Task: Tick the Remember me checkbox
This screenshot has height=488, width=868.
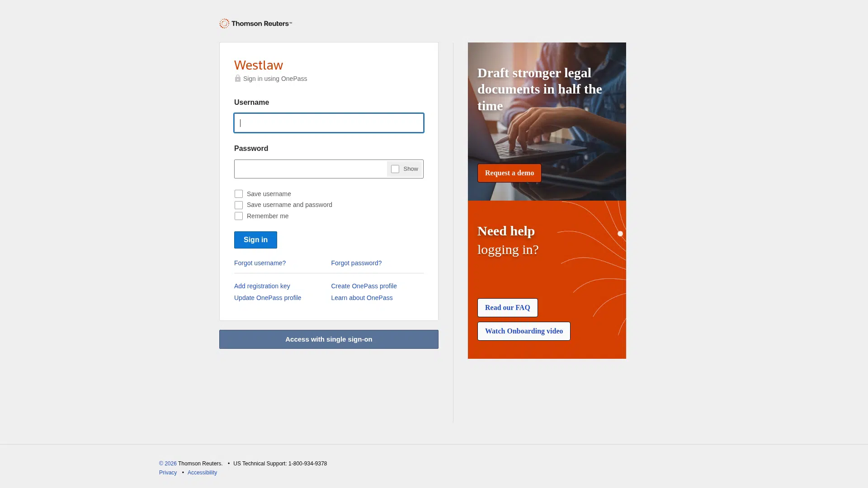Action: pyautogui.click(x=239, y=216)
